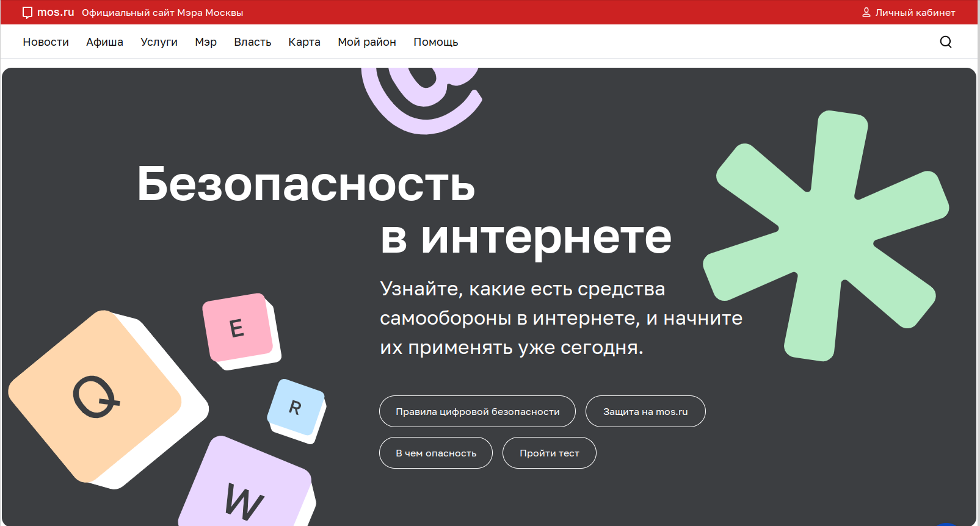Select Мэр in the navigation bar
Image resolution: width=980 pixels, height=526 pixels.
206,42
